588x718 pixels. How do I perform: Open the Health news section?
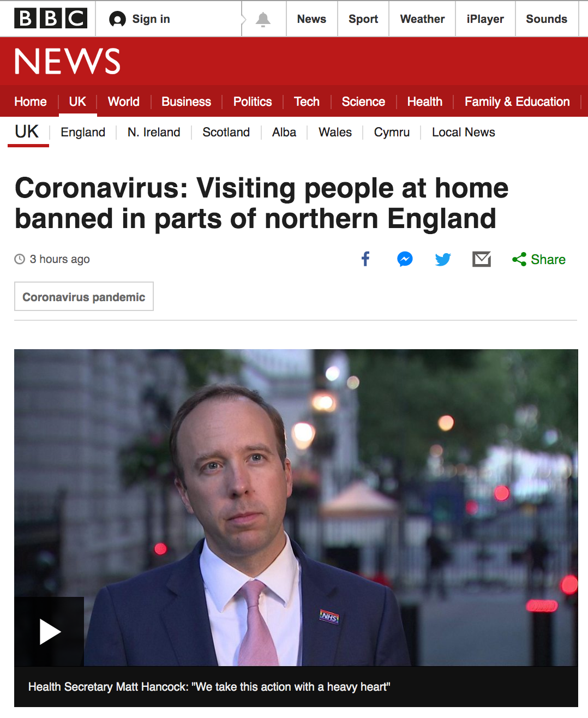point(425,101)
